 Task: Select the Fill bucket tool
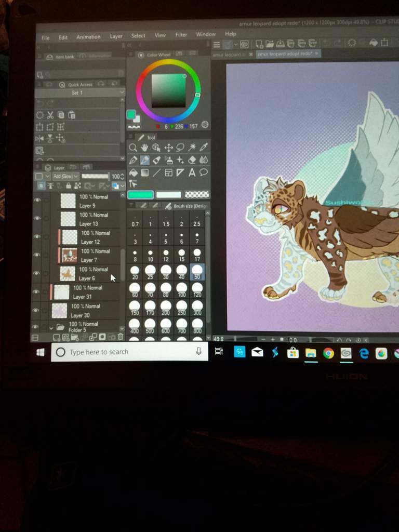coord(134,172)
